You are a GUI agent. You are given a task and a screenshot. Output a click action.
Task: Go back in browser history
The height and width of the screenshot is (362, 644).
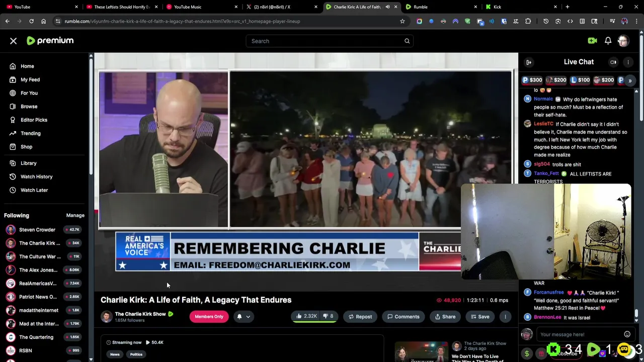pyautogui.click(x=7, y=21)
